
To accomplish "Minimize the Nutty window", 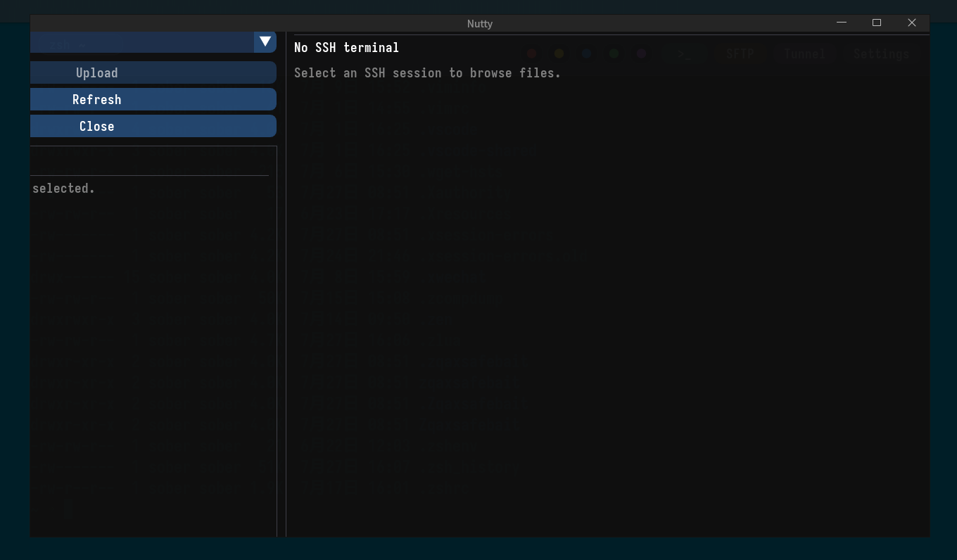I will [842, 23].
